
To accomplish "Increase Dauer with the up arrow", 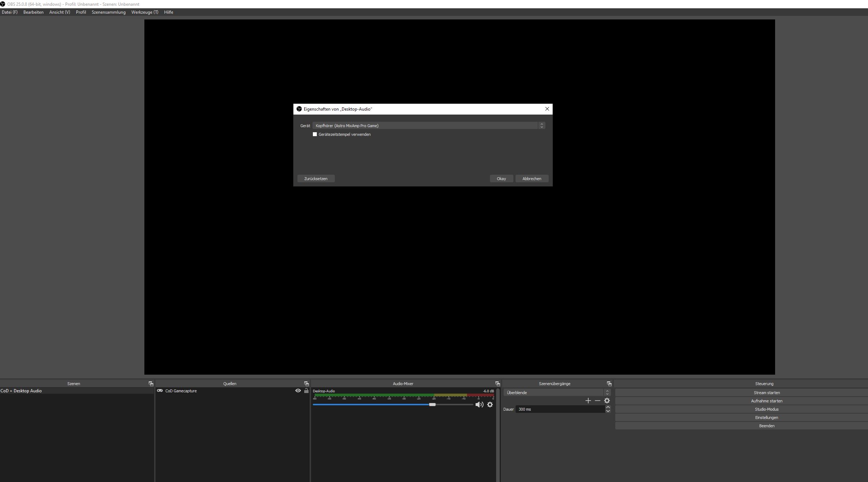I will pyautogui.click(x=608, y=407).
